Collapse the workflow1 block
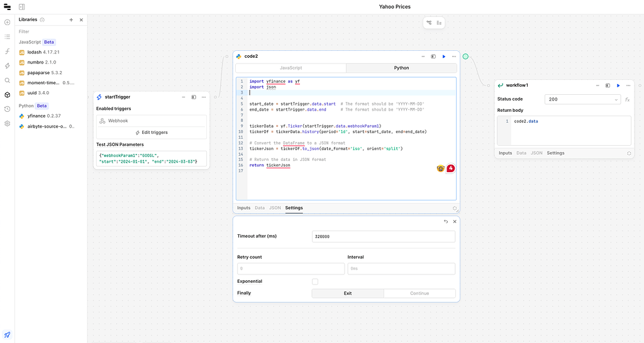The width and height of the screenshot is (644, 343). 597,85
